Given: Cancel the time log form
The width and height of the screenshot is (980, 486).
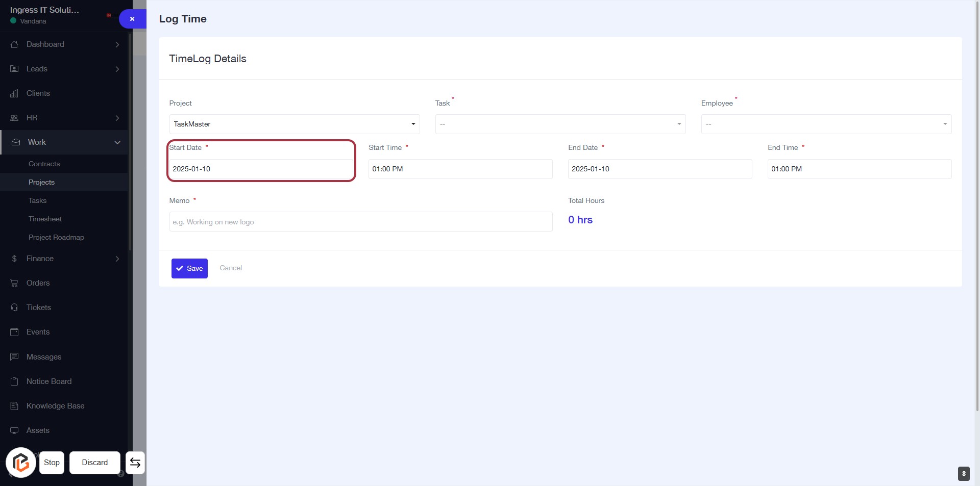Looking at the screenshot, I should (231, 268).
